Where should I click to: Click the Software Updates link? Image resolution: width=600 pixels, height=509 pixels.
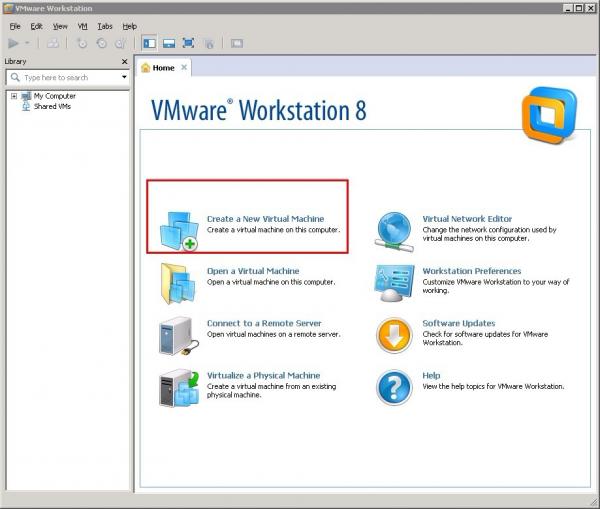(459, 323)
